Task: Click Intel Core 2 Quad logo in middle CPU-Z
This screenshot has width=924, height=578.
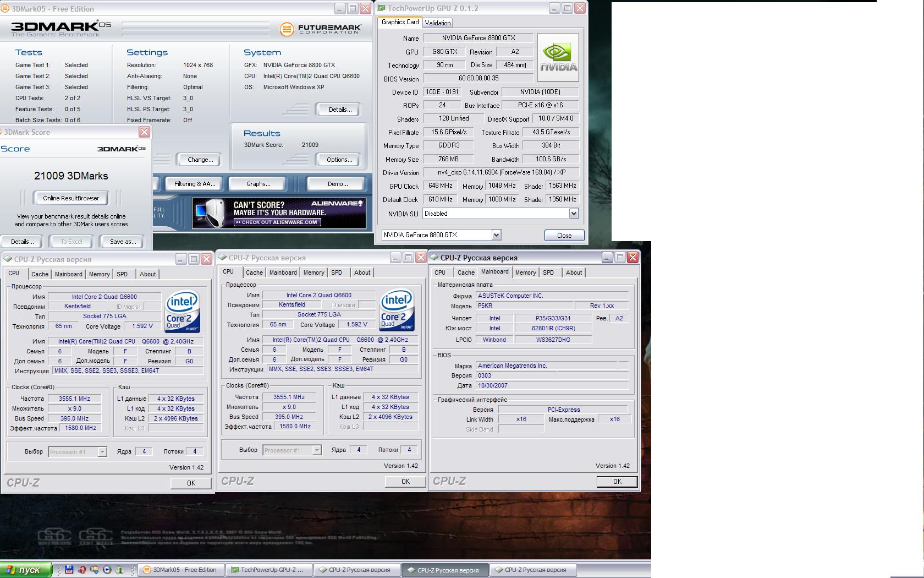Action: pyautogui.click(x=397, y=310)
